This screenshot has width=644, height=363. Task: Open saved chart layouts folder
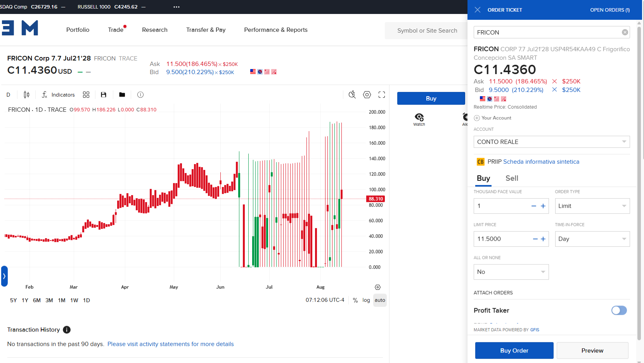122,95
